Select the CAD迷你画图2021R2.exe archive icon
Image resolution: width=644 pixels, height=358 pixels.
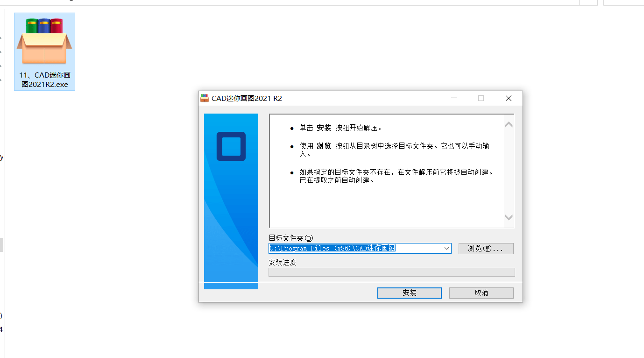(x=44, y=41)
